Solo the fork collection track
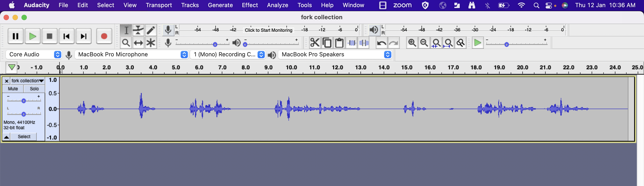Viewport: 644px width, 186px height. point(34,89)
